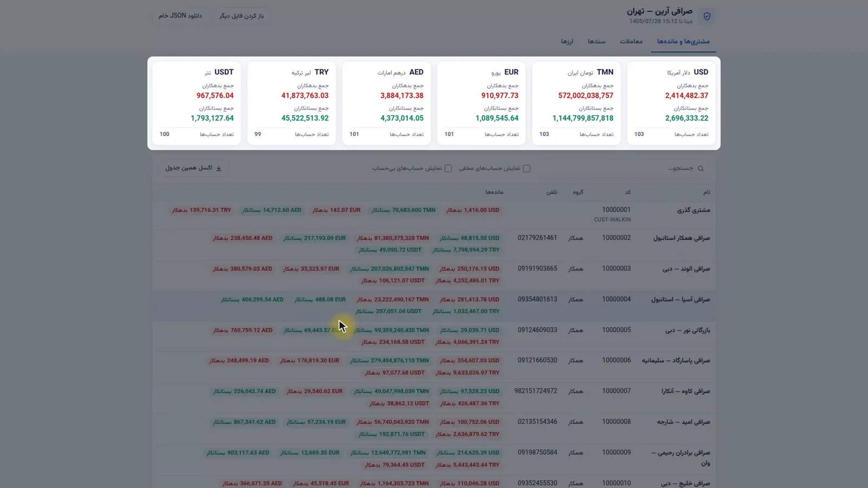Click the مانده‌ها column header

pyautogui.click(x=494, y=192)
